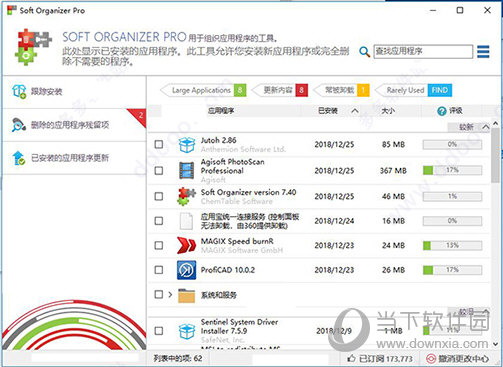Click ProfiCAD 17% rating bar
The width and height of the screenshot is (503, 367).
[452, 270]
